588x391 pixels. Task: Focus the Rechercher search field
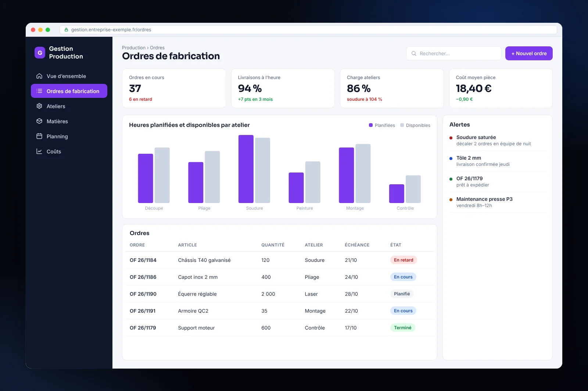click(454, 53)
